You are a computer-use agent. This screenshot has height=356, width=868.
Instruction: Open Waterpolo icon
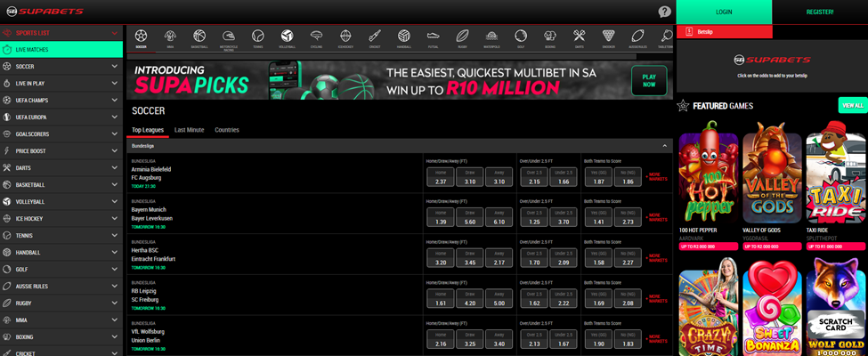tap(491, 36)
